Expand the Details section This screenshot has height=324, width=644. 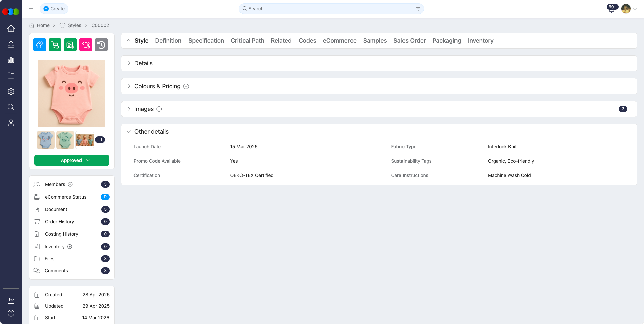click(x=129, y=63)
